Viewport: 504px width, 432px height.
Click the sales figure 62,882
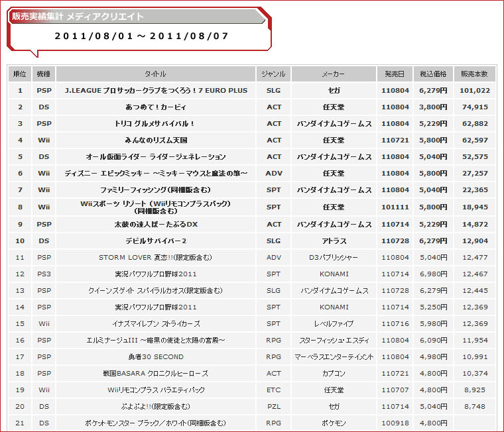(475, 124)
